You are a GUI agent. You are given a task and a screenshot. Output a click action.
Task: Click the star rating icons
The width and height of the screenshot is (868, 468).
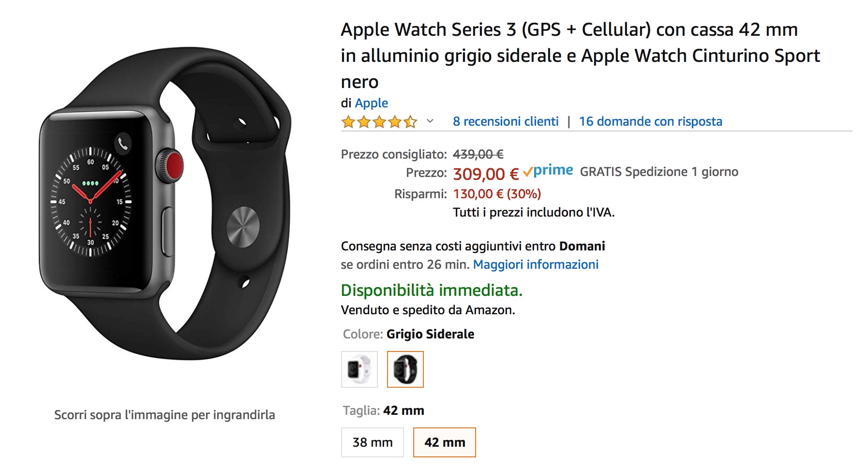point(379,122)
